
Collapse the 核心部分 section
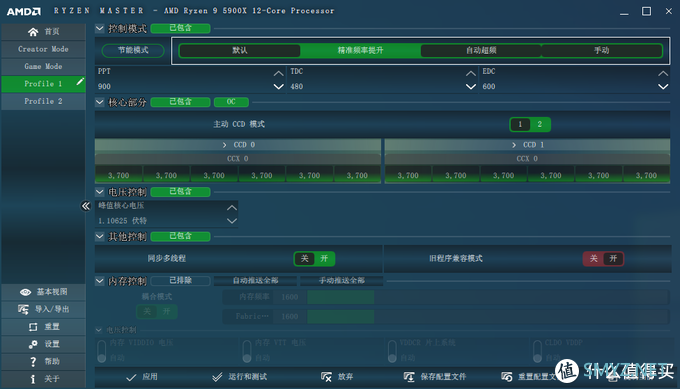pyautogui.click(x=100, y=102)
